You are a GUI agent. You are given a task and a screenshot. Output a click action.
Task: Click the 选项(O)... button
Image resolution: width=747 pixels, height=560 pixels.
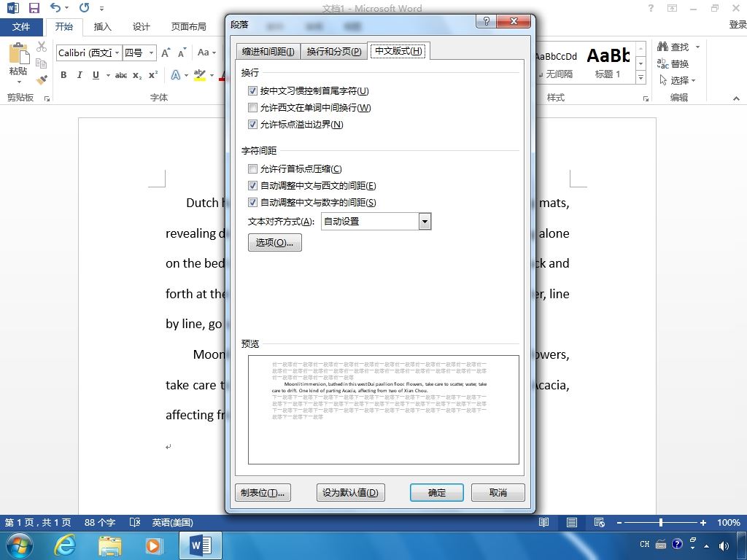274,242
